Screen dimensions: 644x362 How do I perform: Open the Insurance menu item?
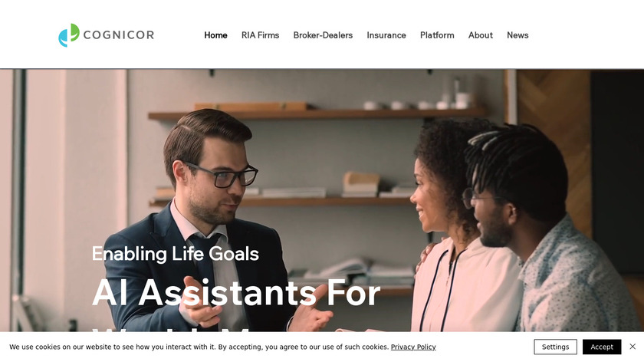[x=386, y=35]
